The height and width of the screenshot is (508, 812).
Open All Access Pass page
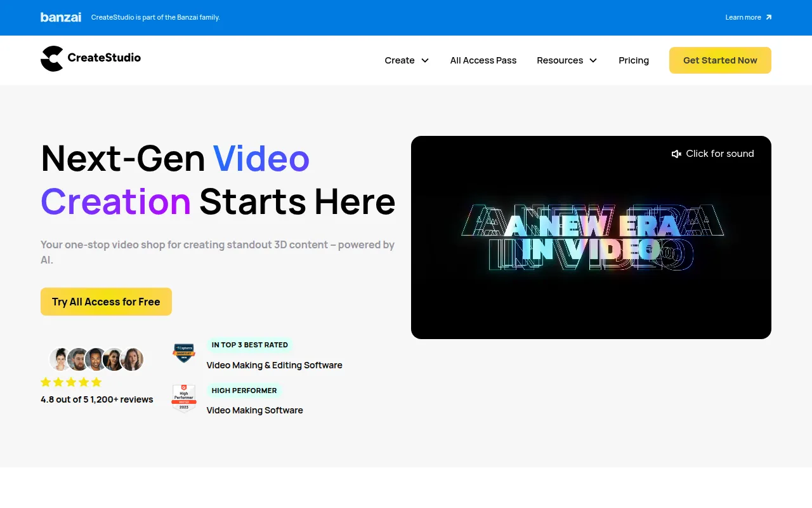(x=483, y=60)
